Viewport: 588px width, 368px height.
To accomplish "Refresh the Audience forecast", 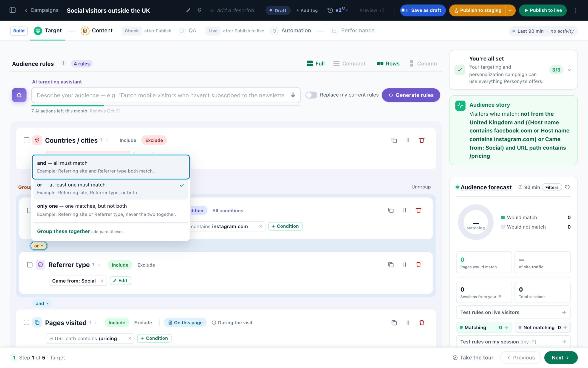I will 567,187.
